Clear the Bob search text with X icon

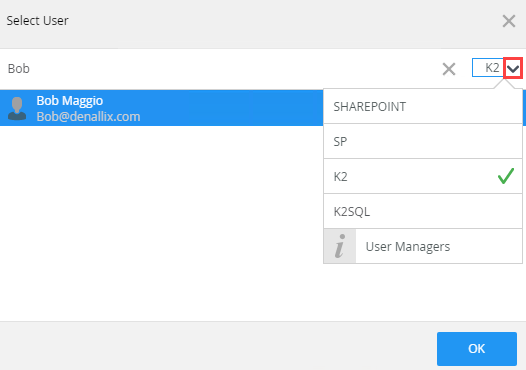click(449, 69)
